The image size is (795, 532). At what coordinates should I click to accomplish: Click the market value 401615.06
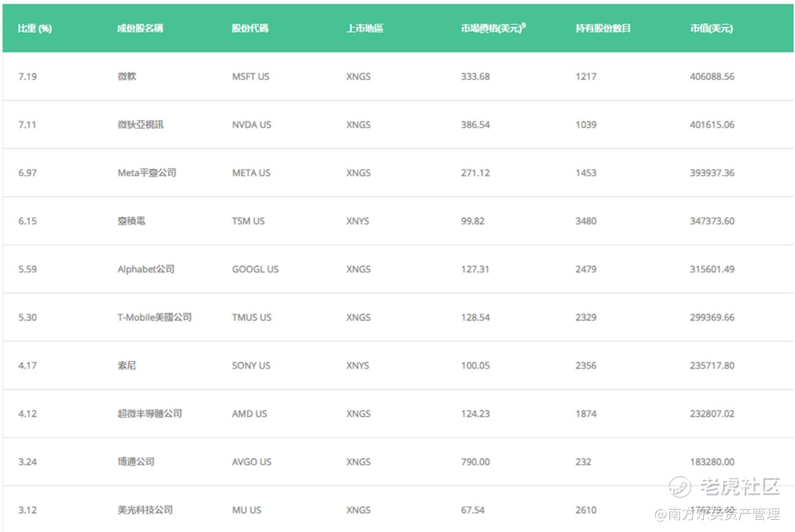click(x=712, y=124)
